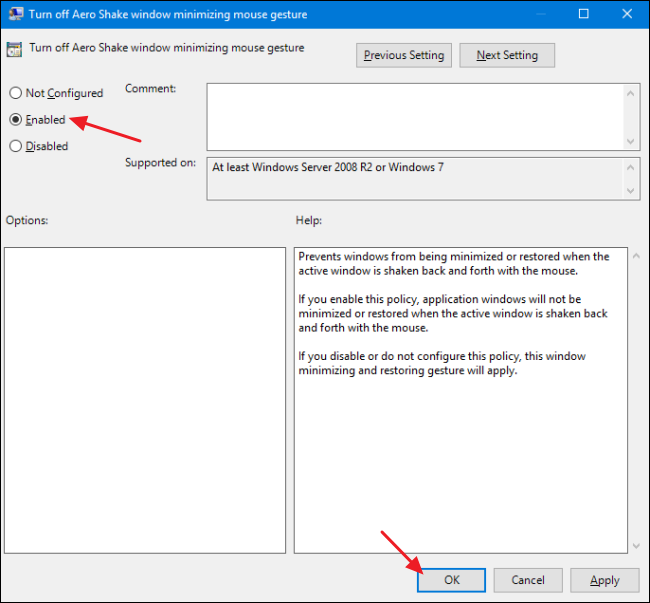Click the policy icon in the title bar
Image resolution: width=650 pixels, height=603 pixels.
click(15, 14)
